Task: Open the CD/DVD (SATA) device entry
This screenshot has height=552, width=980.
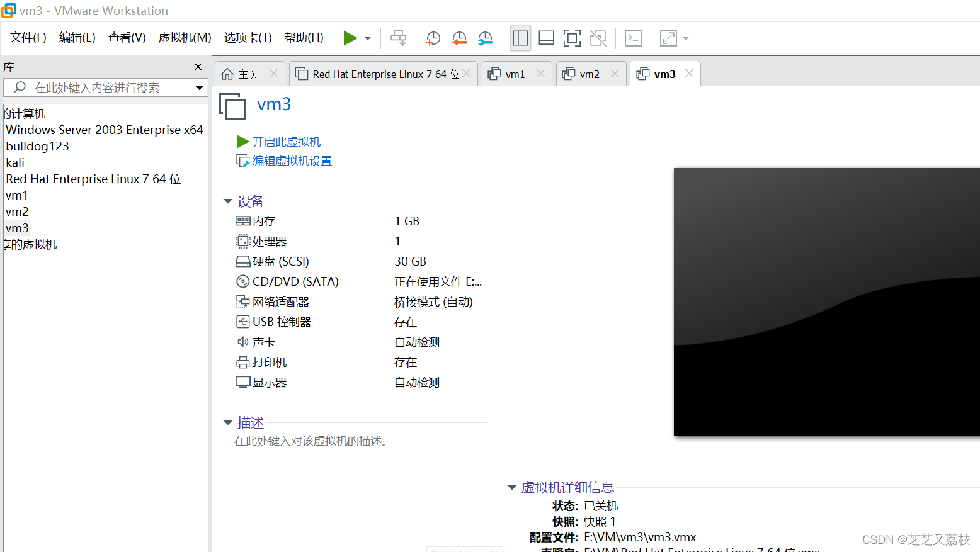Action: (287, 281)
